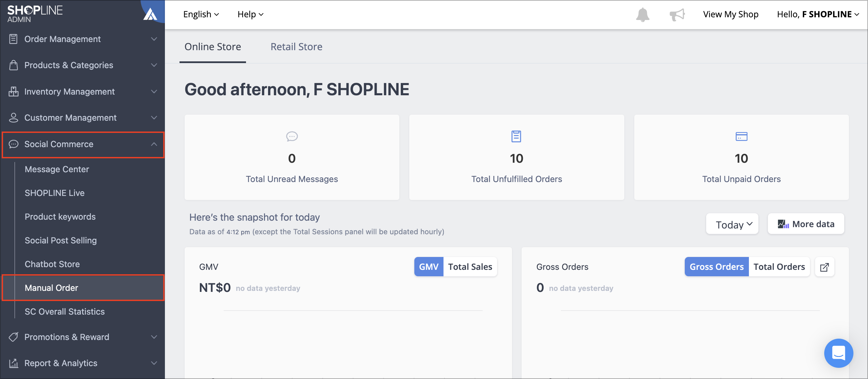
Task: Collapse the Social Commerce section chevron
Action: (x=154, y=144)
